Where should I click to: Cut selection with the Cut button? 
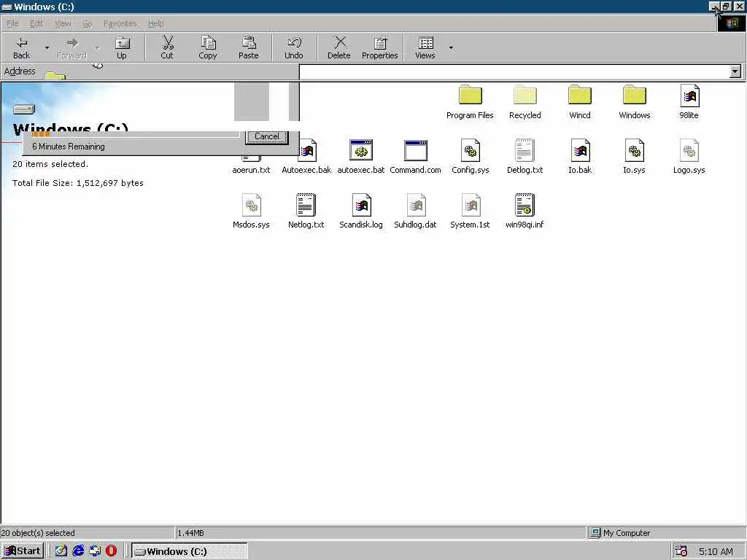[167, 47]
